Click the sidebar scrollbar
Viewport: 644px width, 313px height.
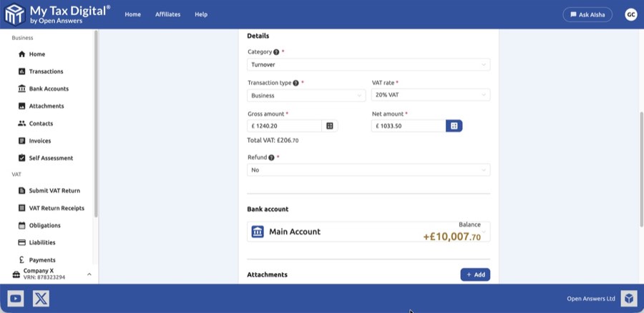[96, 123]
